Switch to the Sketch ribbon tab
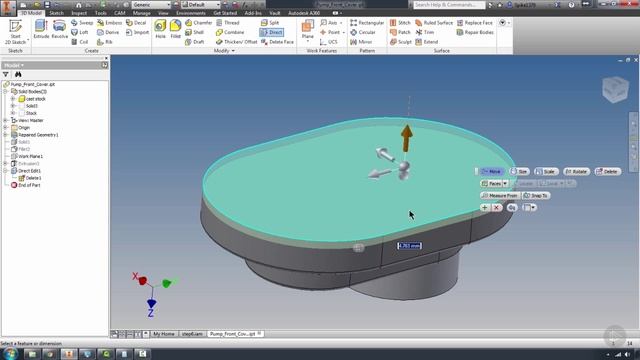640x360 pixels. coord(56,13)
